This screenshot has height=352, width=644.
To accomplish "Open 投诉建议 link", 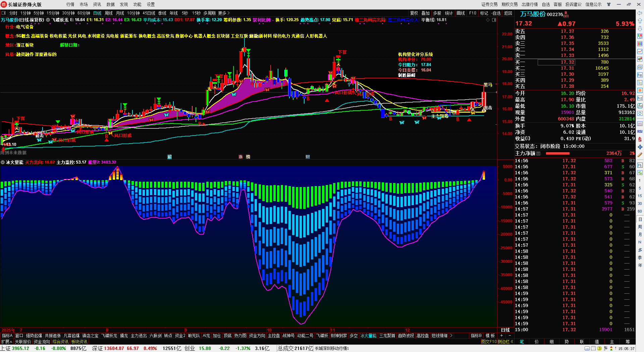I will 574,4.
